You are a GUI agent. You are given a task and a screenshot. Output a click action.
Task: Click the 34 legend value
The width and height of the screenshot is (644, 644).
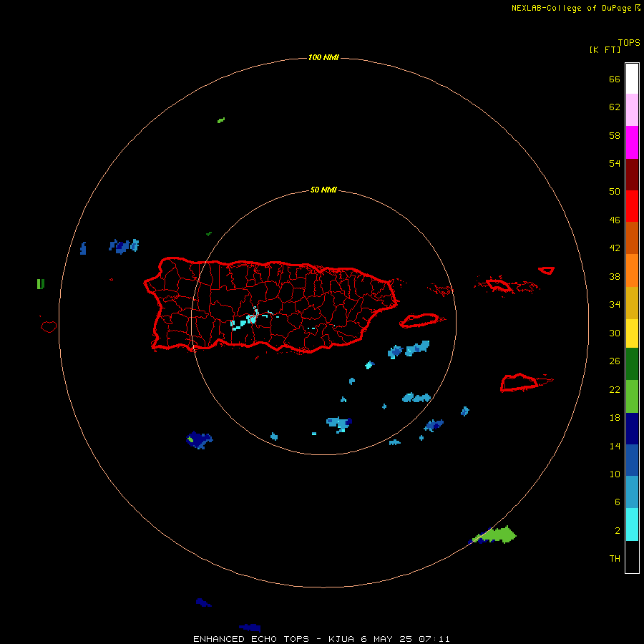coord(615,305)
